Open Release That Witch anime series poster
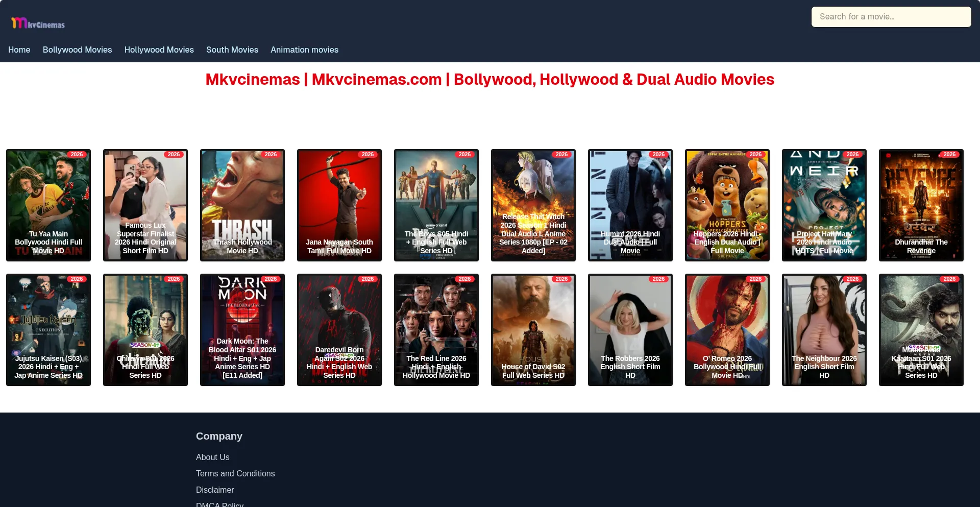The image size is (980, 507). point(533,205)
